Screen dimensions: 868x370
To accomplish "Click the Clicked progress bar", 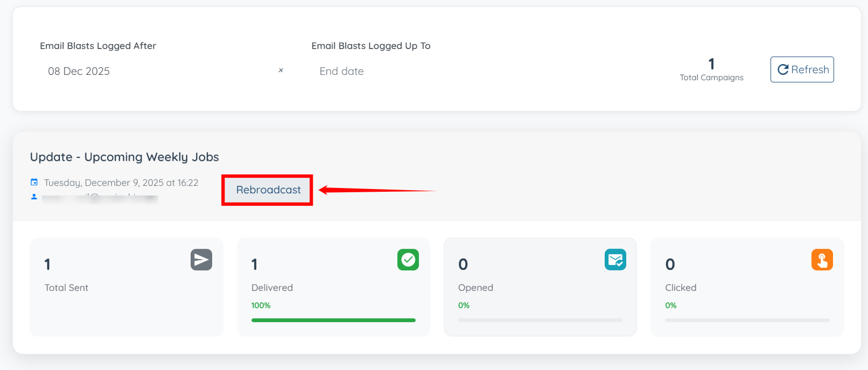I will pyautogui.click(x=747, y=320).
